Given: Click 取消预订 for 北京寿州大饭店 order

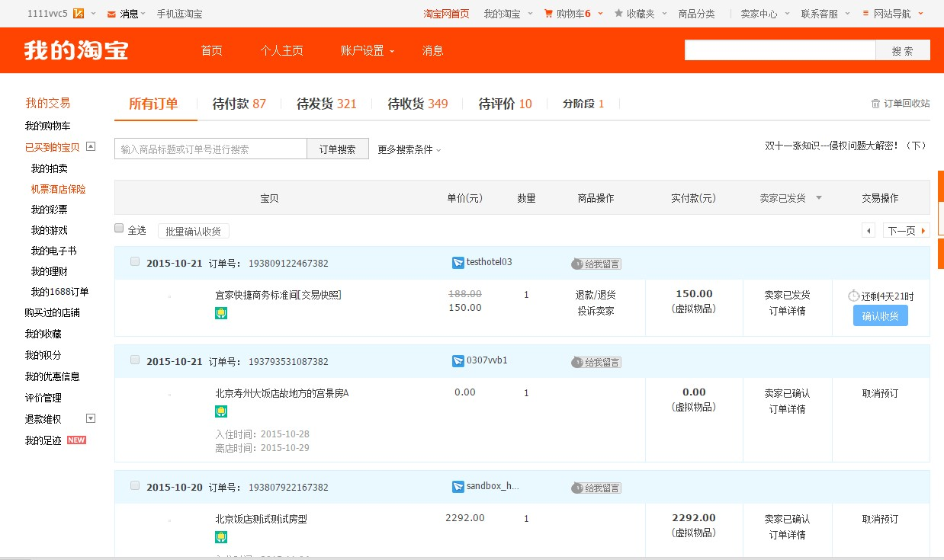Looking at the screenshot, I should tap(881, 393).
